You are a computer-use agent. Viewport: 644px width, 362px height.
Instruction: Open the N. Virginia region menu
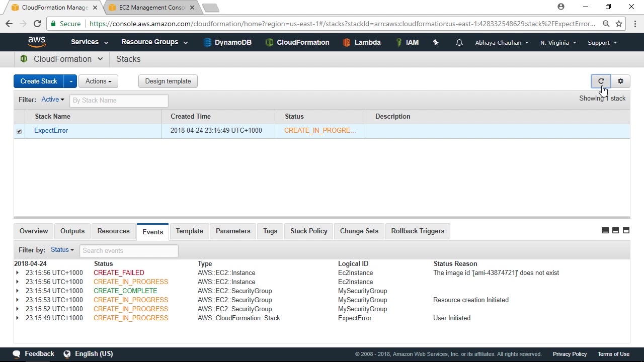(558, 43)
